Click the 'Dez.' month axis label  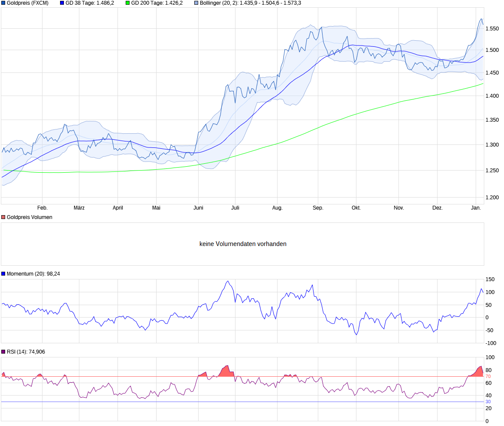[438, 208]
